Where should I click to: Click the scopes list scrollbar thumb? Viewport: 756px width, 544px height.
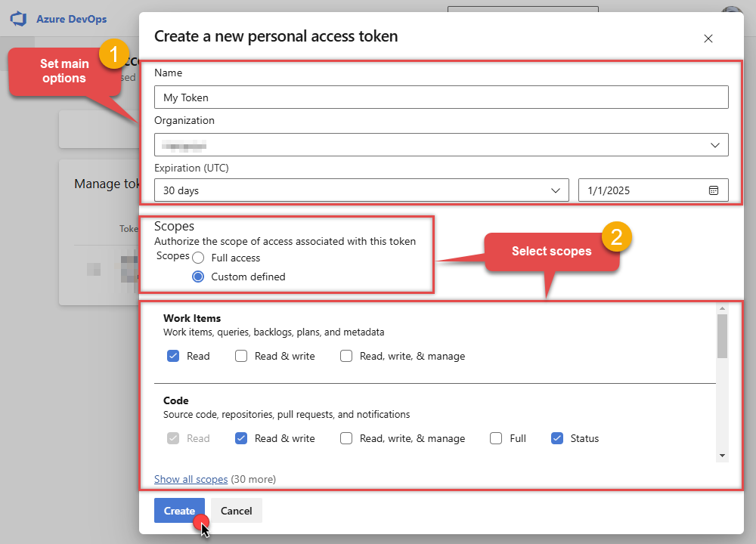pyautogui.click(x=722, y=336)
